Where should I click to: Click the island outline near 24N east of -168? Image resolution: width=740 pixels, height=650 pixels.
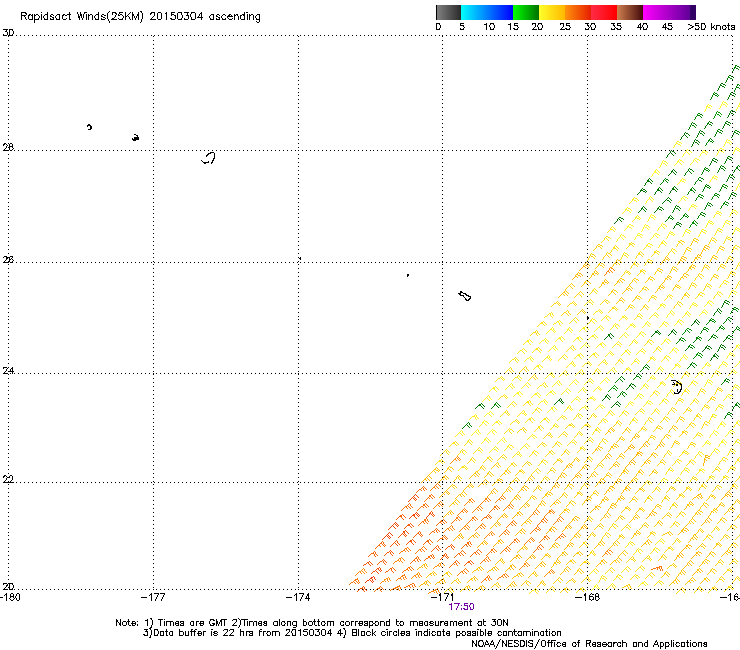677,387
